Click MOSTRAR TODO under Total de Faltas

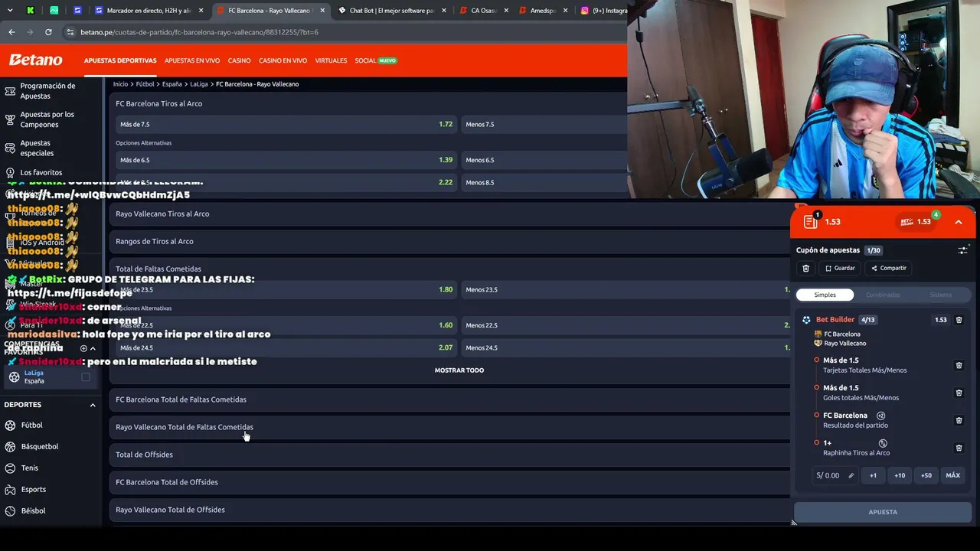coord(459,370)
